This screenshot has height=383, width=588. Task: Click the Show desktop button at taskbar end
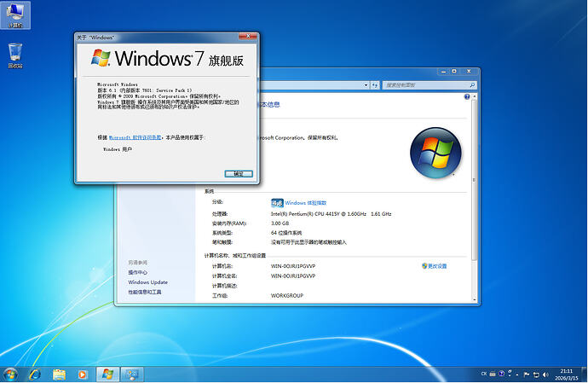point(585,374)
